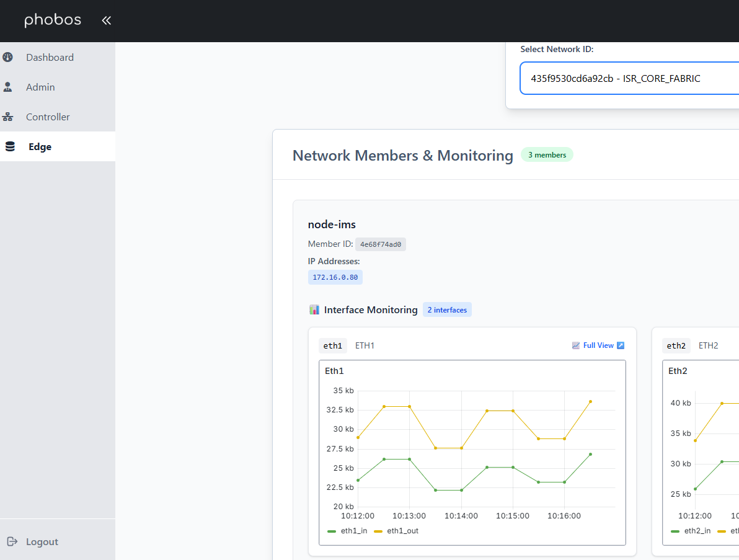Image resolution: width=739 pixels, height=560 pixels.
Task: Click the Logout arrow icon
Action: tap(12, 541)
